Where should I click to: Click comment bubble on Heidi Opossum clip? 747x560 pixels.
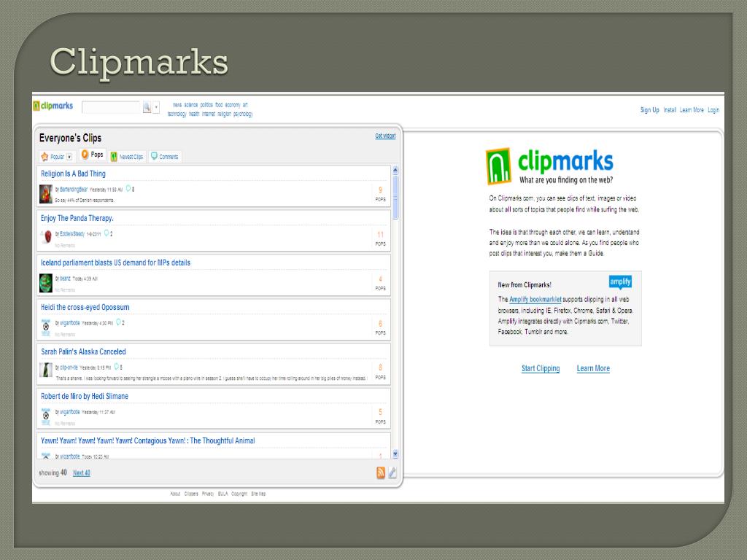click(x=118, y=322)
